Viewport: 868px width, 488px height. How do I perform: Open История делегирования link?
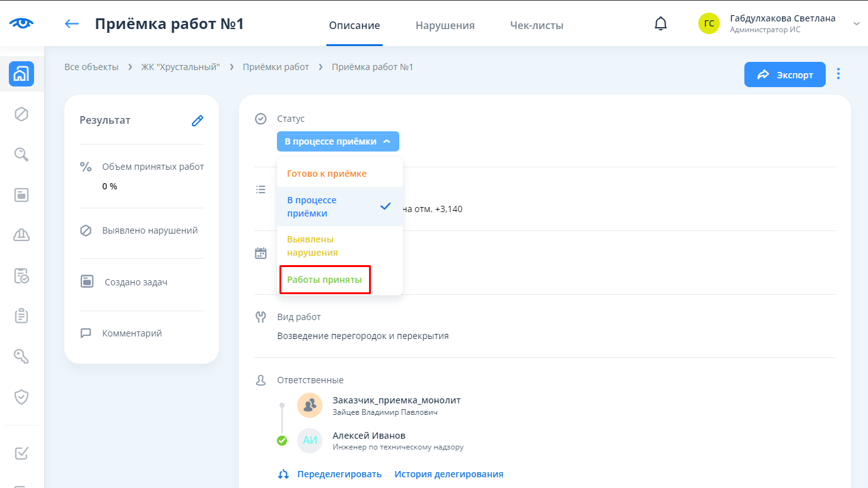(449, 474)
